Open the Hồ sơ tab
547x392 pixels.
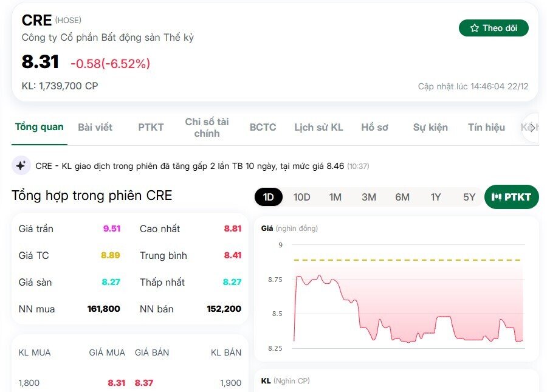375,127
